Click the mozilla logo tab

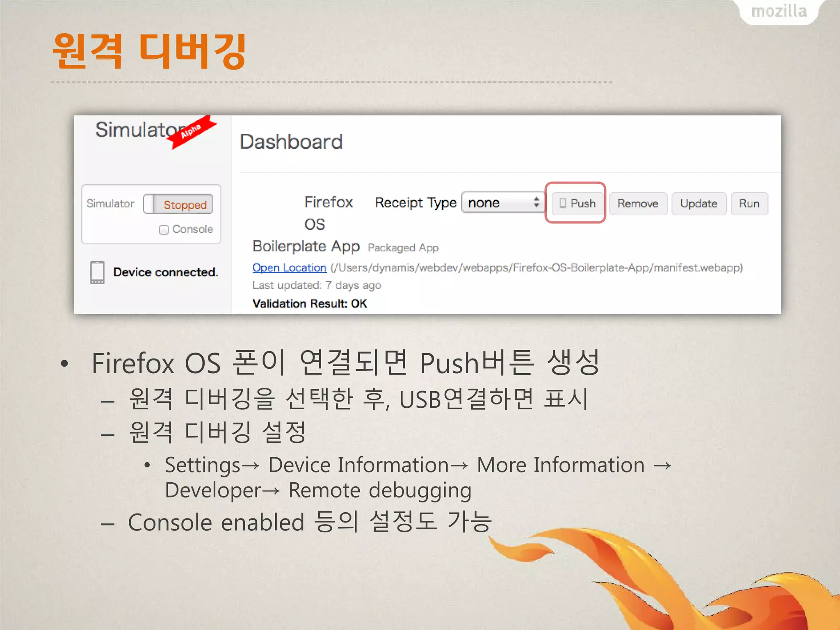click(x=778, y=11)
